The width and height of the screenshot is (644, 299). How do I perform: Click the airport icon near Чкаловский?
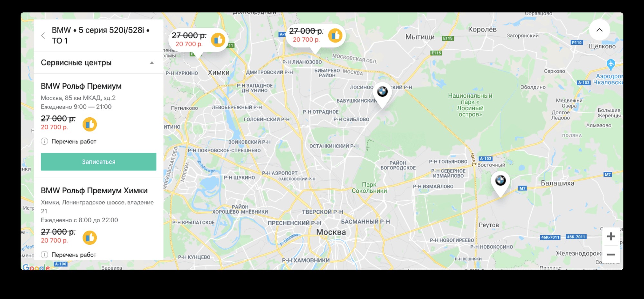tap(611, 64)
